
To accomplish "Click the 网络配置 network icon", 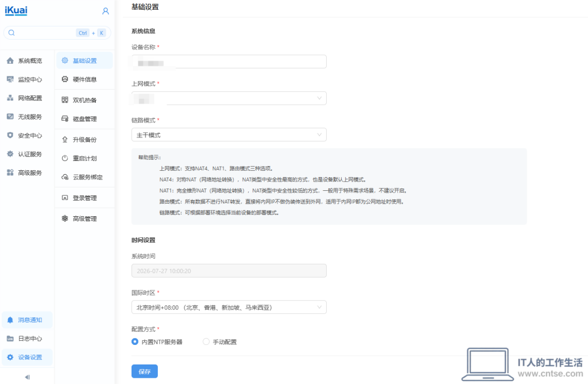I will tap(10, 98).
